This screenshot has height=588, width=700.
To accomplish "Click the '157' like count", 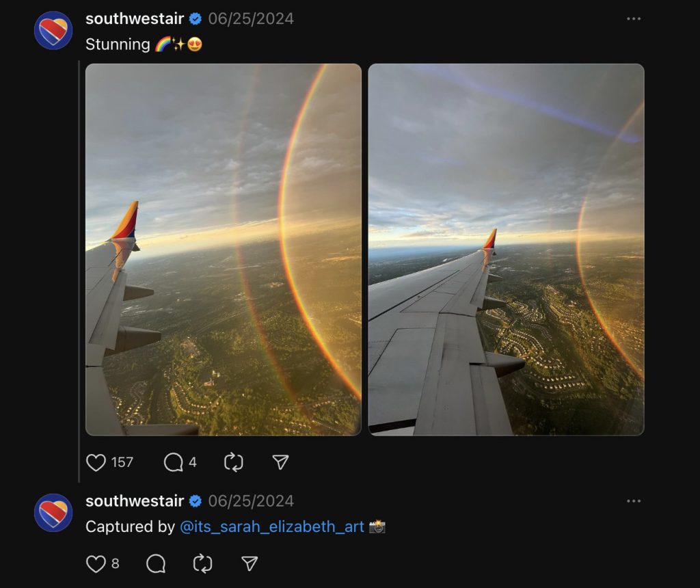I will point(122,463).
